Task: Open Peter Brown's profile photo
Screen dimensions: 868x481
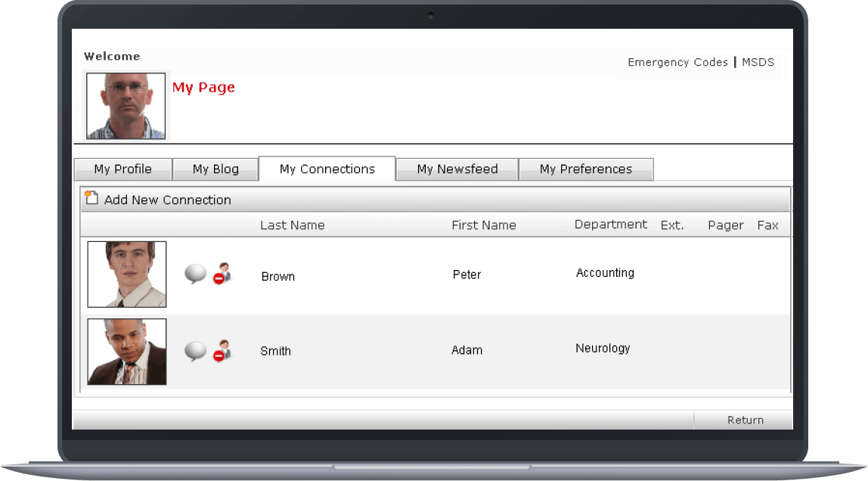Action: point(126,274)
